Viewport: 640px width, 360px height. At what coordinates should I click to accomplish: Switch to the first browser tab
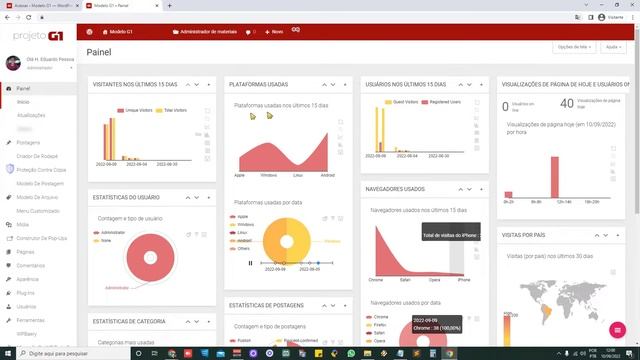[43, 6]
